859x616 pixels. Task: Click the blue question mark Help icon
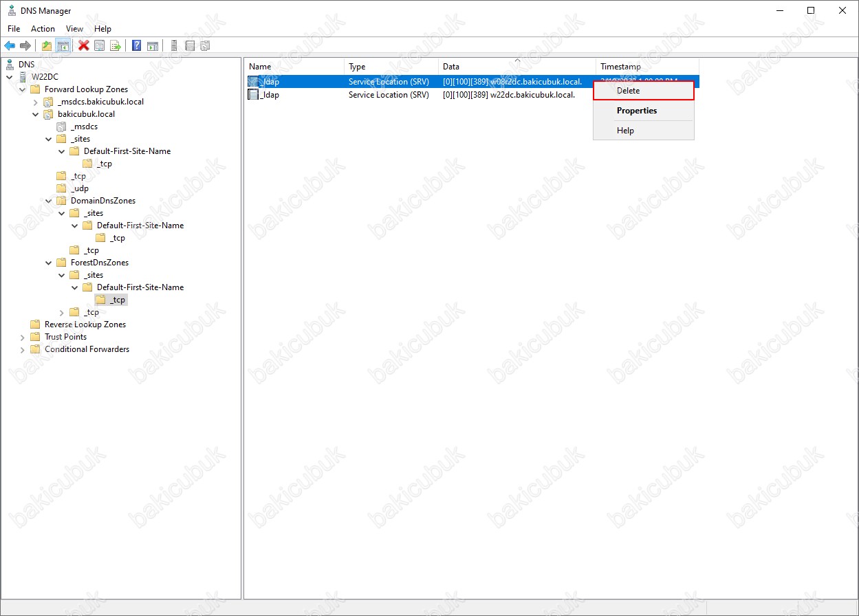click(137, 46)
